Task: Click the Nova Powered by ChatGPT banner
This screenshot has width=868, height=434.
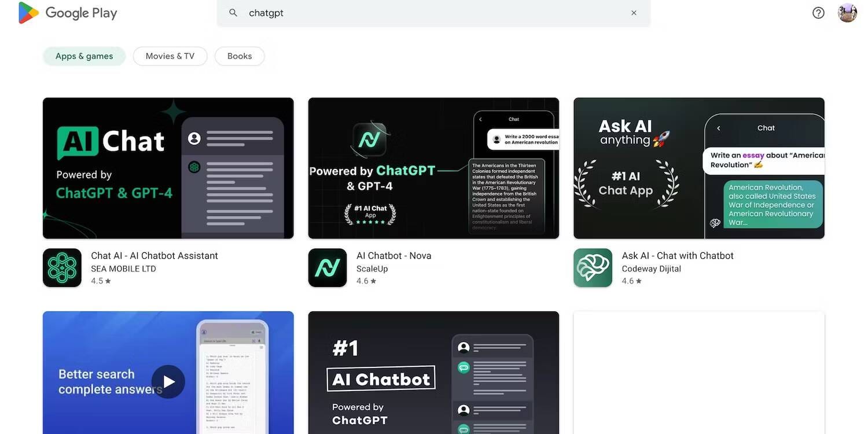Action: coord(433,168)
